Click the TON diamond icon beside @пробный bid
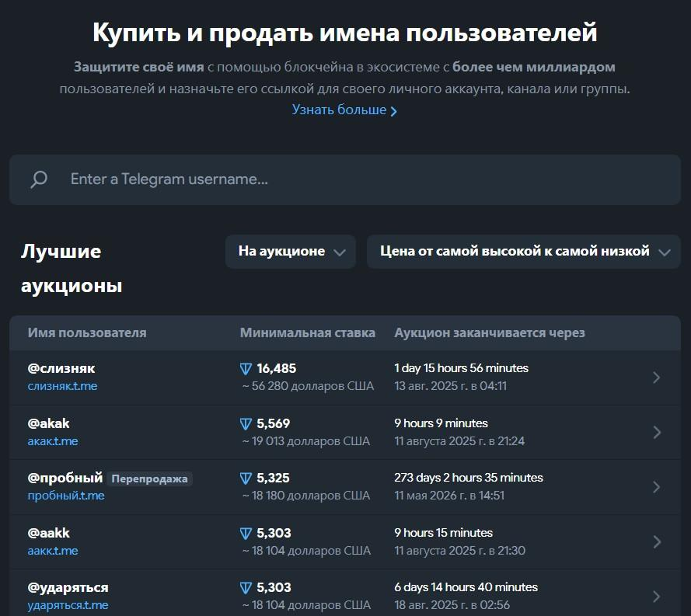Viewport: 691px width, 616px height. (245, 478)
